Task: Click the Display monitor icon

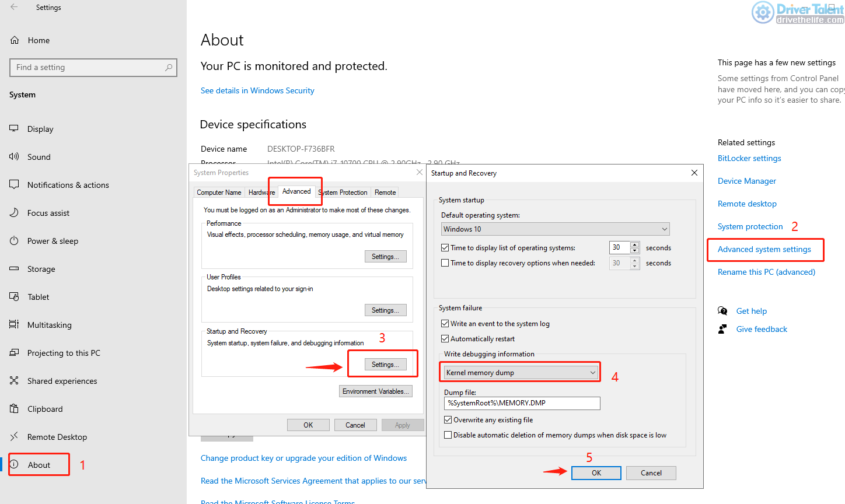Action: click(x=14, y=128)
